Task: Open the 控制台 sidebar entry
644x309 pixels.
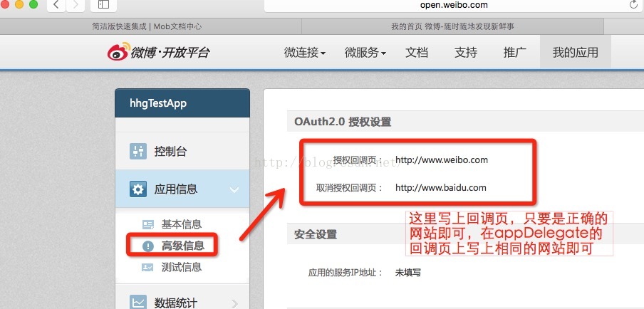Action: [x=182, y=152]
